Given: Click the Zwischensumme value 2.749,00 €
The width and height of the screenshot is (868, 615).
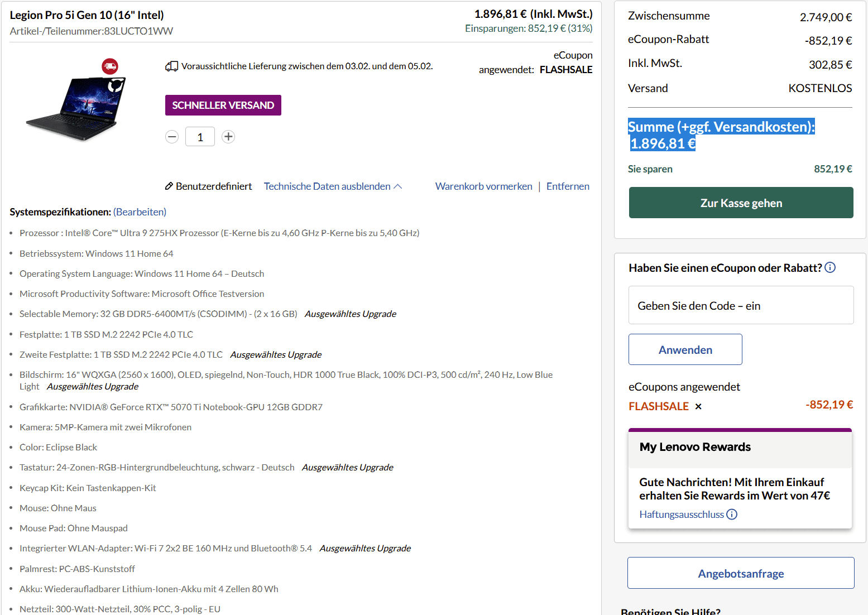Looking at the screenshot, I should pyautogui.click(x=826, y=17).
